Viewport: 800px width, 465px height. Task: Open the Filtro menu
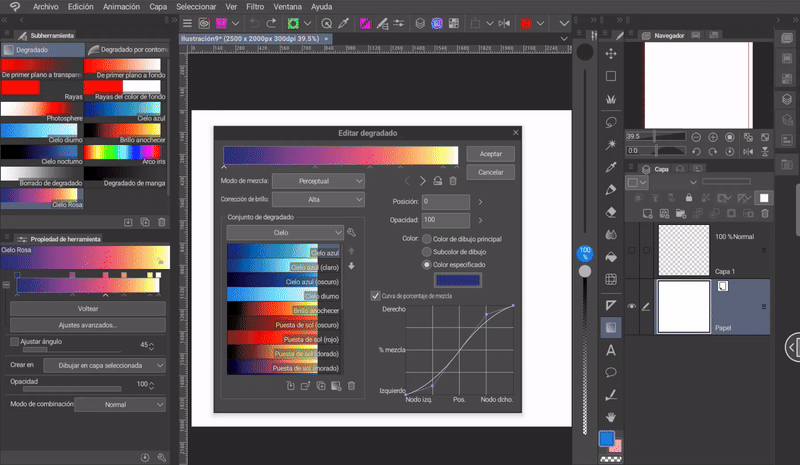pos(256,6)
